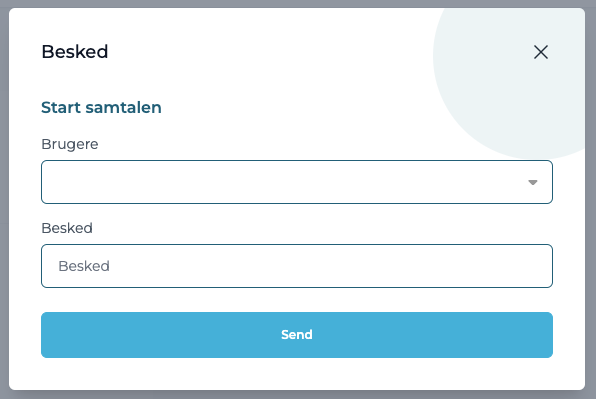Expand the Brugere user selection box
This screenshot has height=399, width=596.
tap(297, 182)
